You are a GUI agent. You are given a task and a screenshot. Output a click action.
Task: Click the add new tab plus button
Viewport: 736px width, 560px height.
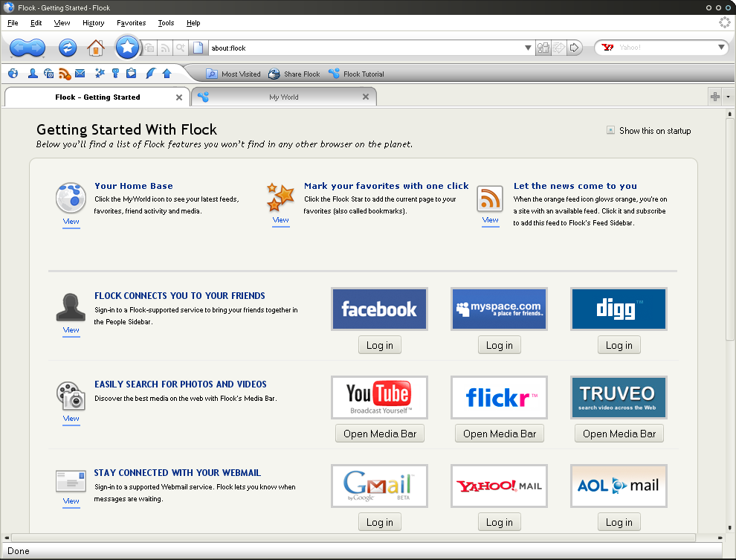coord(715,97)
